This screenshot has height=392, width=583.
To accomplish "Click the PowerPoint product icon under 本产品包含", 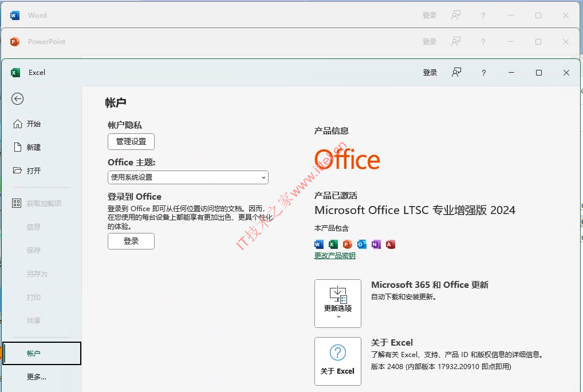I will tap(347, 244).
